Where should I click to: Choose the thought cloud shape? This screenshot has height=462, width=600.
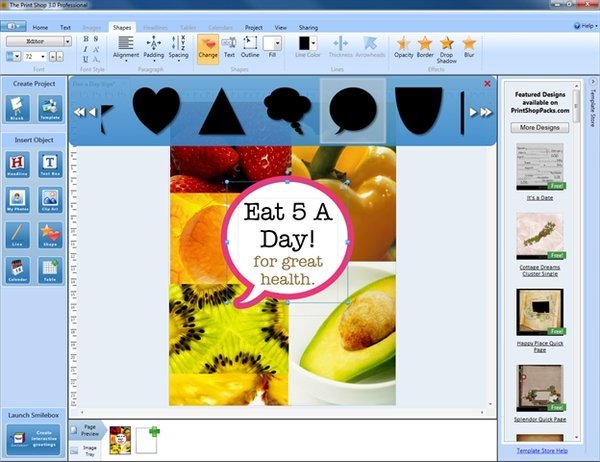[x=288, y=110]
